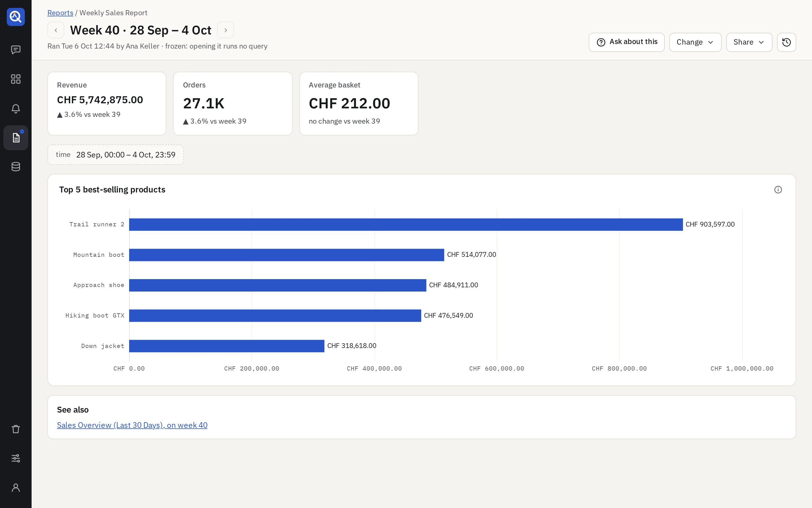The width and height of the screenshot is (812, 508).
Task: Click the chart info icon
Action: (778, 190)
